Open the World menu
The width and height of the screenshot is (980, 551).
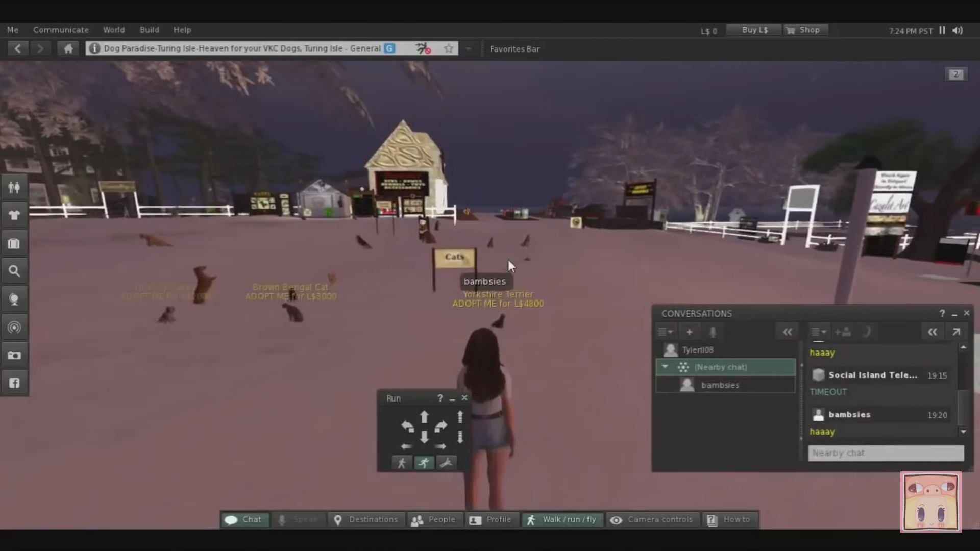click(x=114, y=30)
